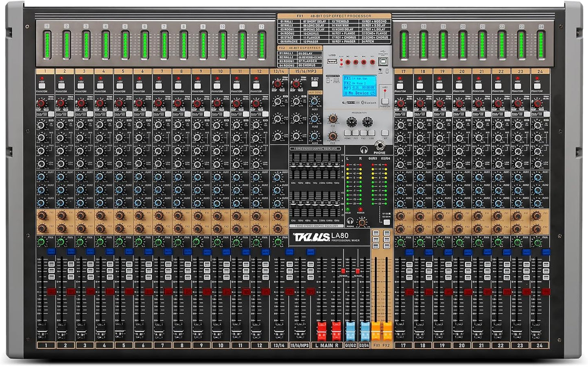The image size is (588, 367).
Task: Click the USB type-B digital audio port
Action: (x=382, y=62)
